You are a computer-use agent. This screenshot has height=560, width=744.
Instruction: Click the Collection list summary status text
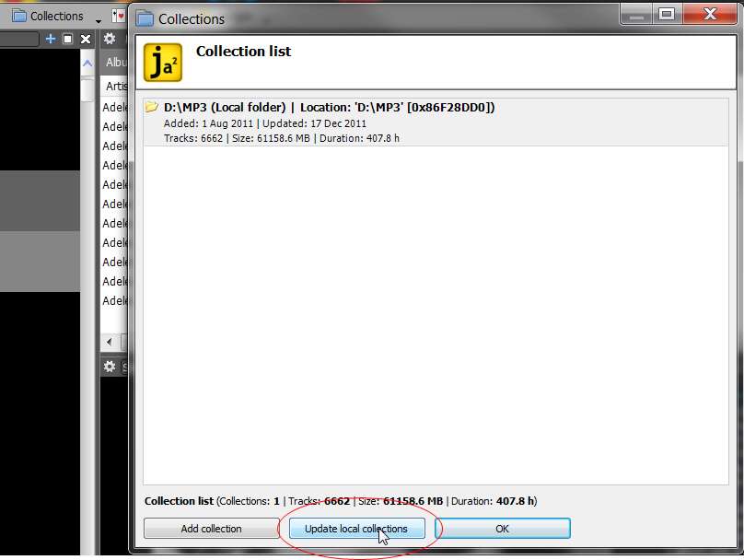pos(341,501)
